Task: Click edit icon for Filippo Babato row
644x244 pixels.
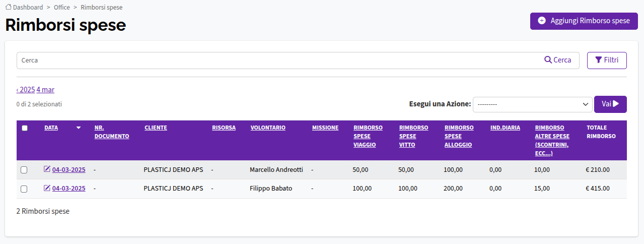Action: [47, 188]
